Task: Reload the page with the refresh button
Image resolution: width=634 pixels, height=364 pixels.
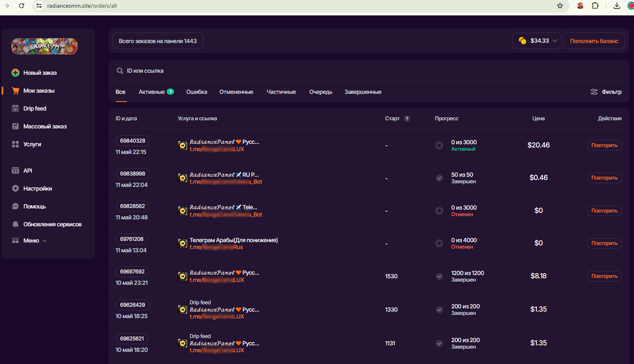Action: tap(22, 6)
